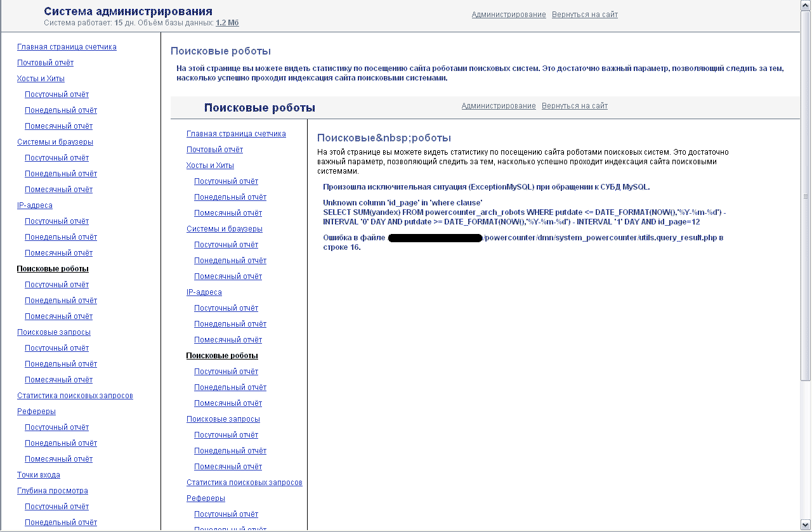This screenshot has width=812, height=532.
Task: Open Помесячный отчёт under outer Системы и браузеры
Action: (58, 190)
